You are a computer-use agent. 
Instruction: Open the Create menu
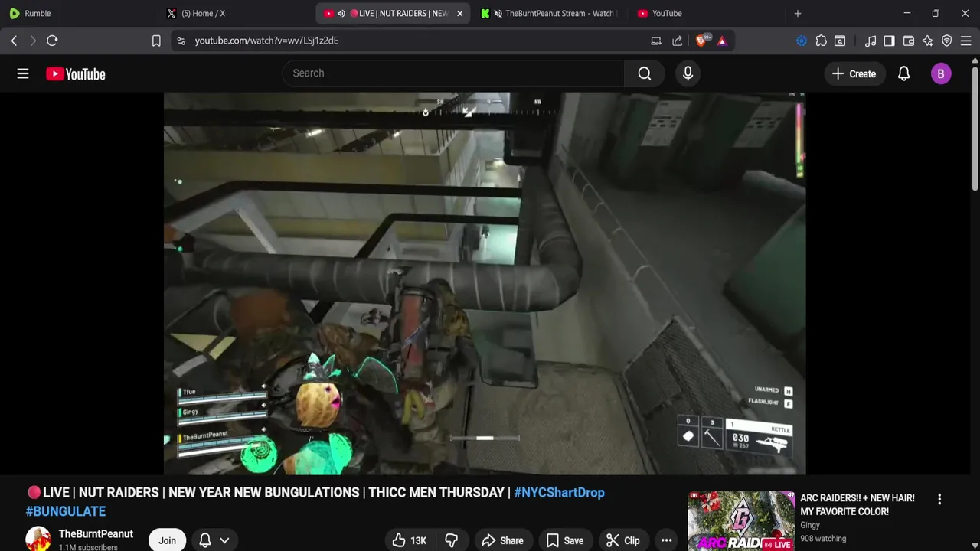click(x=854, y=73)
